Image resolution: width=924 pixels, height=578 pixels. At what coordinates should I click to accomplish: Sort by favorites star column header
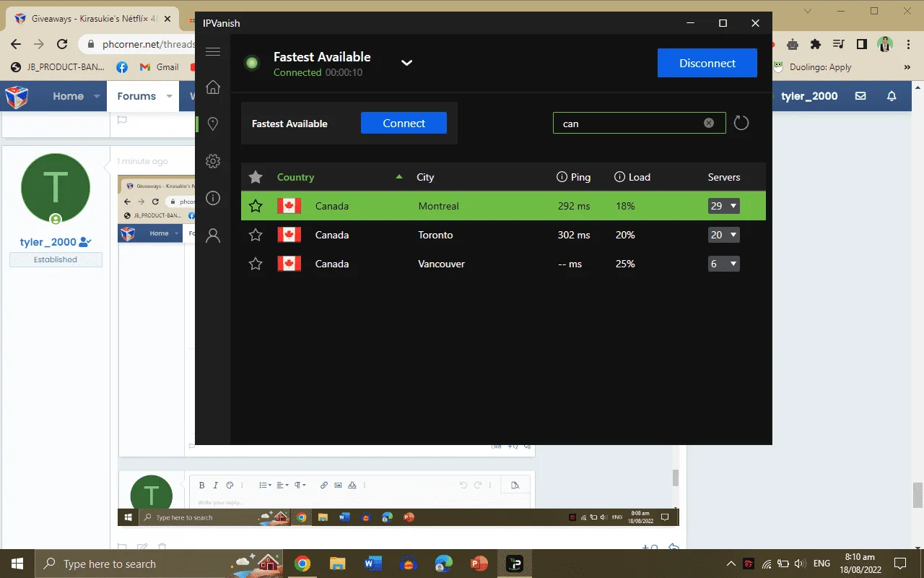click(256, 177)
